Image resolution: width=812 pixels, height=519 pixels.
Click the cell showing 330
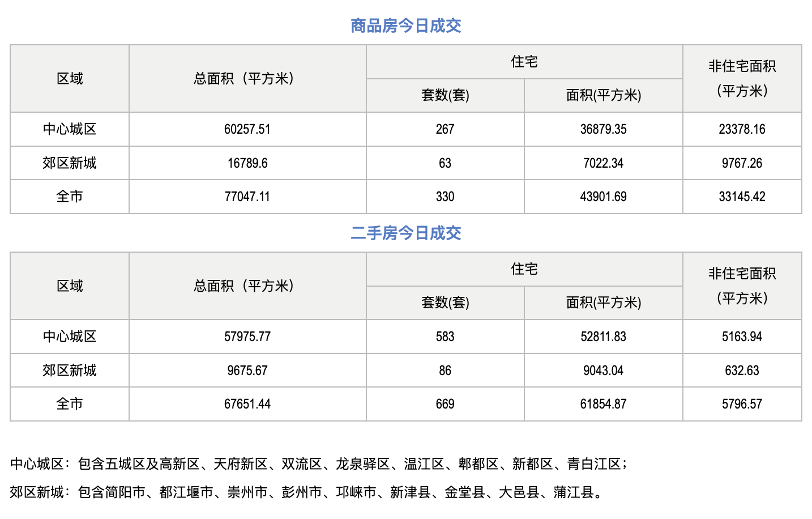click(x=445, y=197)
